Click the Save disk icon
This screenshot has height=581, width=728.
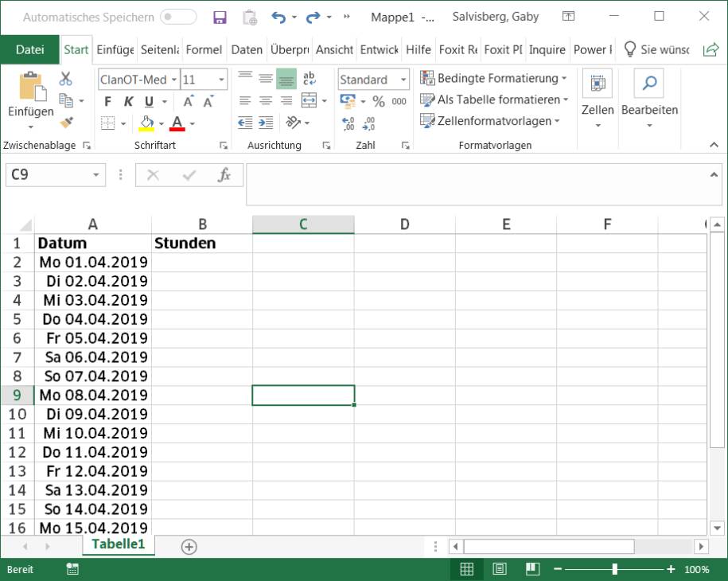pyautogui.click(x=220, y=17)
